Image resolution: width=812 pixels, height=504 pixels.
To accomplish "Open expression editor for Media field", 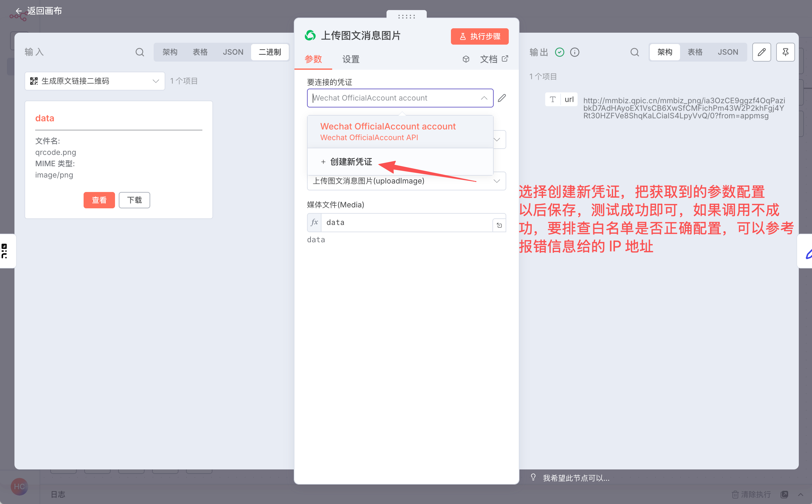I will tap(499, 225).
